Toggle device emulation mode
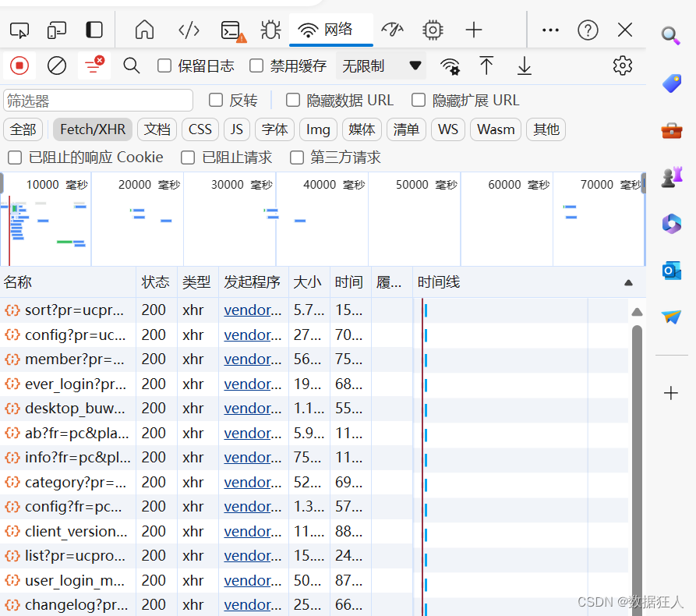 click(x=56, y=30)
